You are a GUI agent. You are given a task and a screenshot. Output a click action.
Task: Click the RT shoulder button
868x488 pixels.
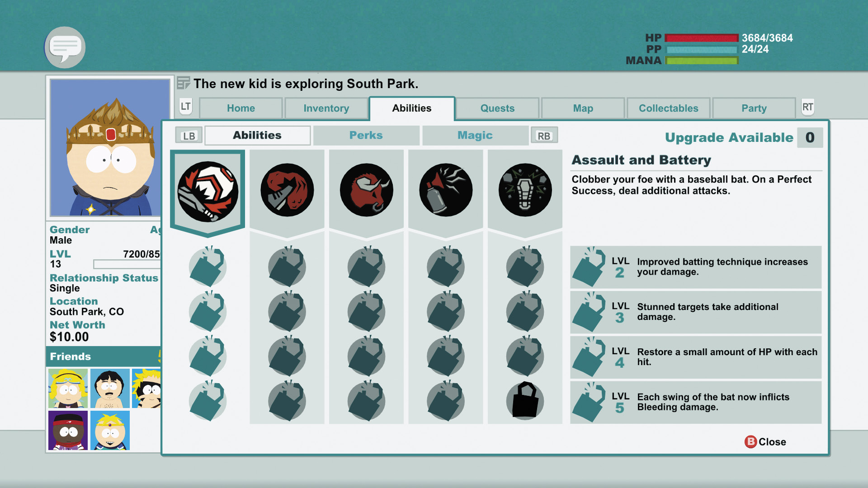pos(808,107)
